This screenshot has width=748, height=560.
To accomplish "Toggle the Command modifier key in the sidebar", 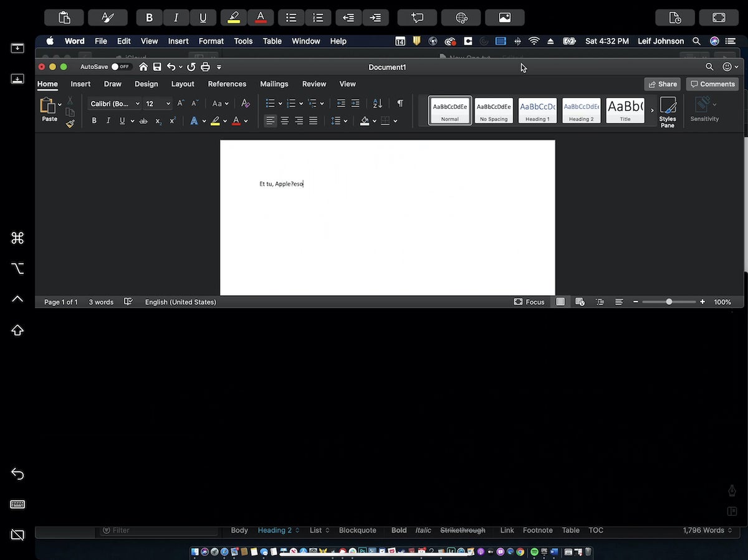I will coord(17,237).
